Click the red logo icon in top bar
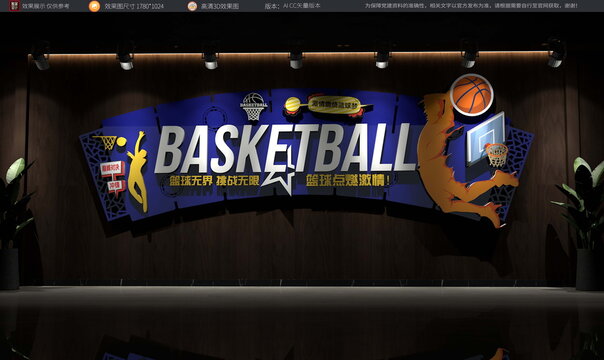This screenshot has height=360, width=604. point(14,6)
